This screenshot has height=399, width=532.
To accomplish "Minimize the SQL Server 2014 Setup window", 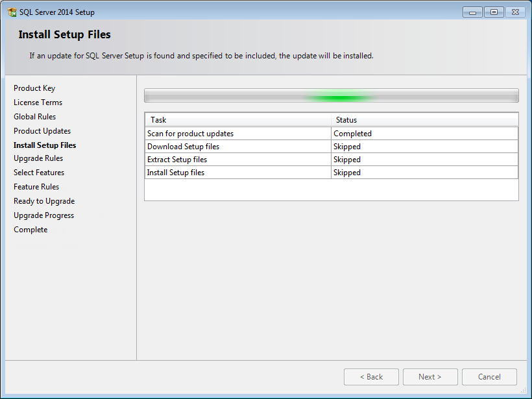I will tap(472, 12).
